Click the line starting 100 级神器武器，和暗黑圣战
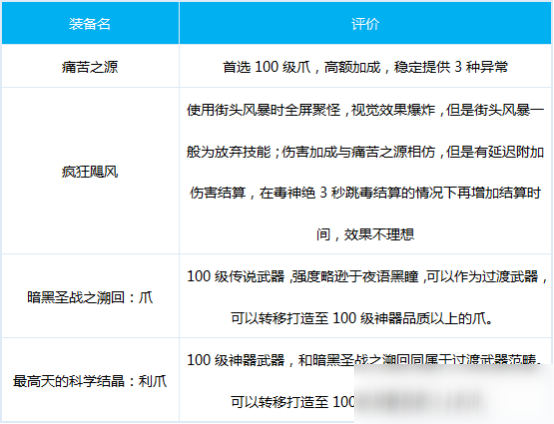The image size is (554, 424). coord(364,360)
